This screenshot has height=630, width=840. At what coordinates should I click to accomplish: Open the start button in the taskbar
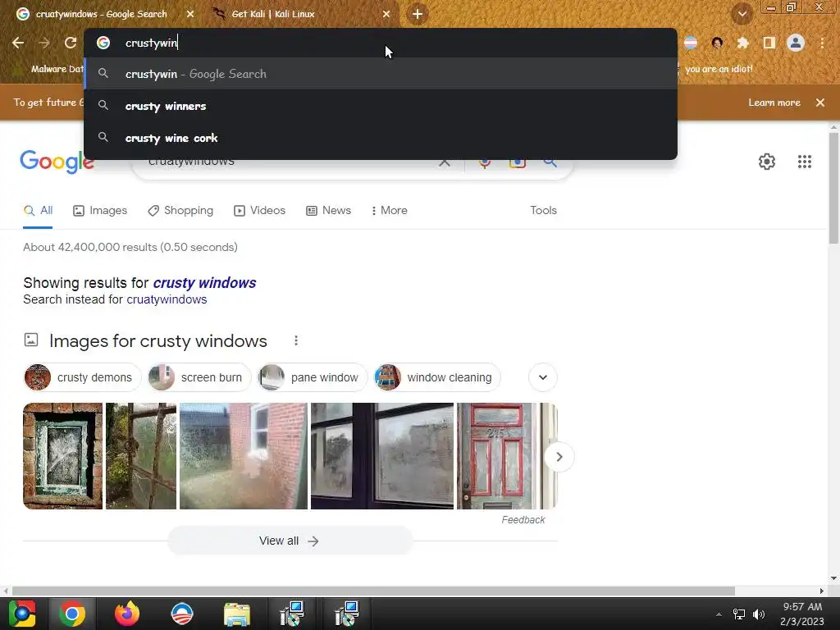coord(22,614)
